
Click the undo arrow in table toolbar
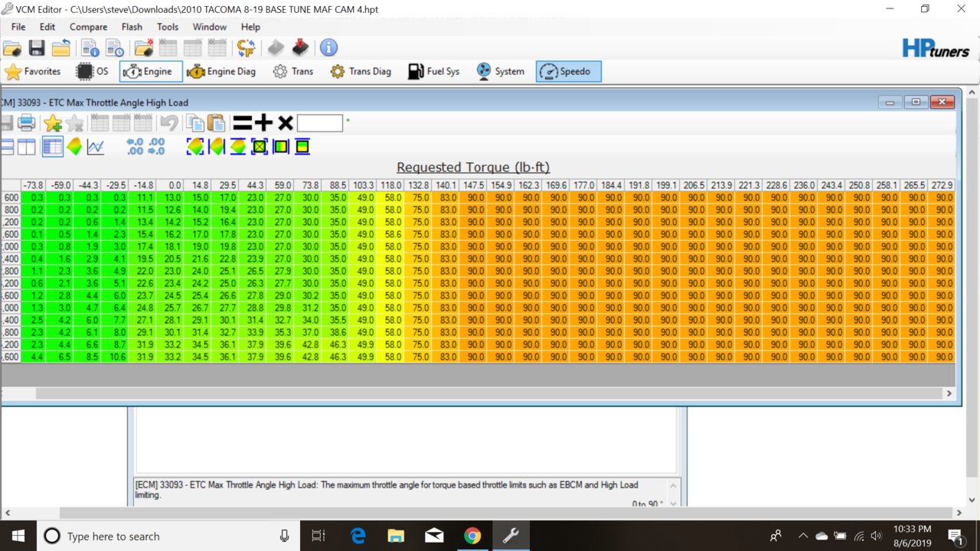point(168,123)
